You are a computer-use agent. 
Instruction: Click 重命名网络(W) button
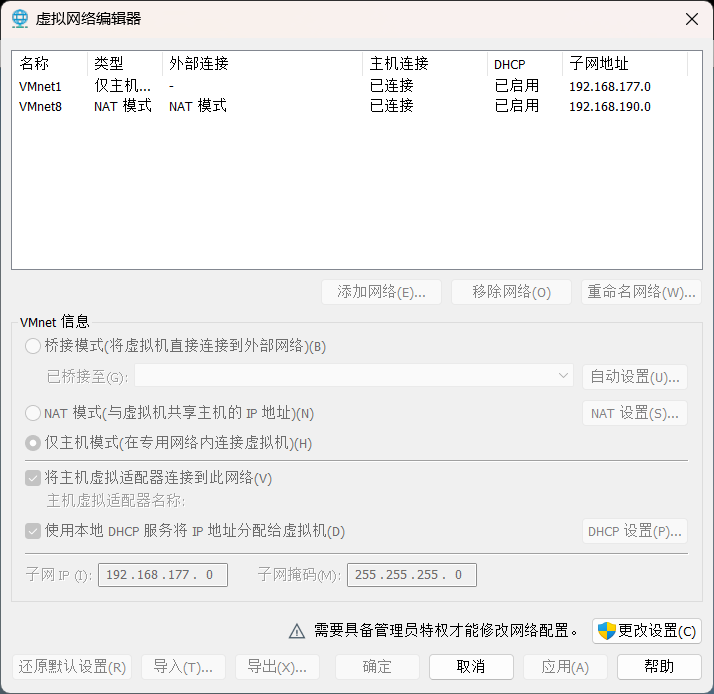click(x=641, y=292)
